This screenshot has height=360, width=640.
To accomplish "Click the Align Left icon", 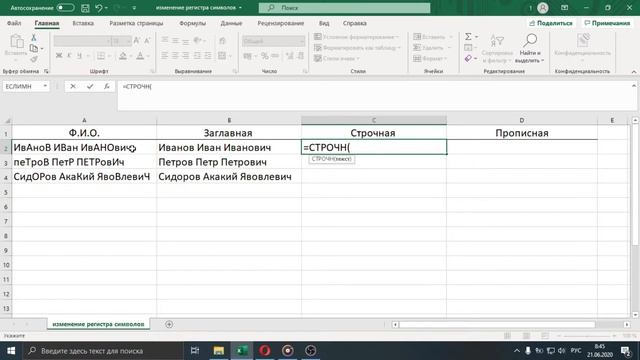I will (164, 56).
